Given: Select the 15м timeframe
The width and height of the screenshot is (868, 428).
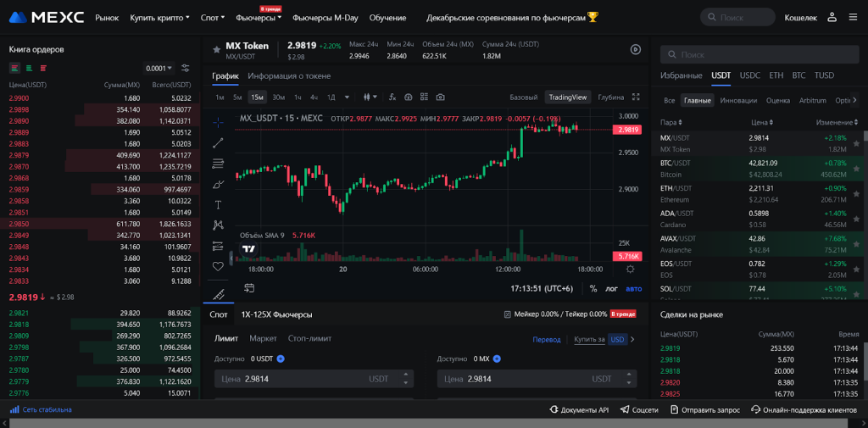Looking at the screenshot, I should pyautogui.click(x=257, y=97).
